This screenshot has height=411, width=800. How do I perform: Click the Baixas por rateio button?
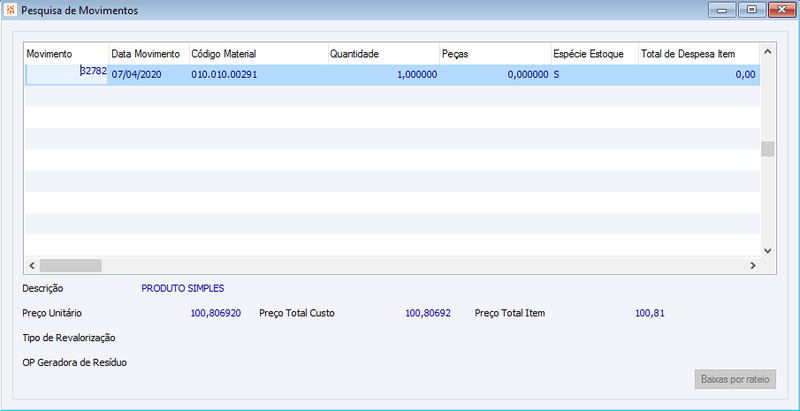point(735,379)
